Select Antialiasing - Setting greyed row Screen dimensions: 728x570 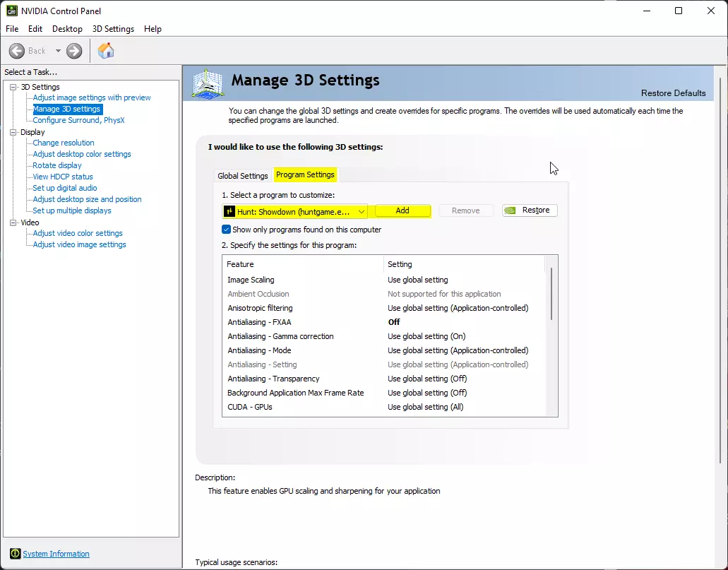[383, 364]
